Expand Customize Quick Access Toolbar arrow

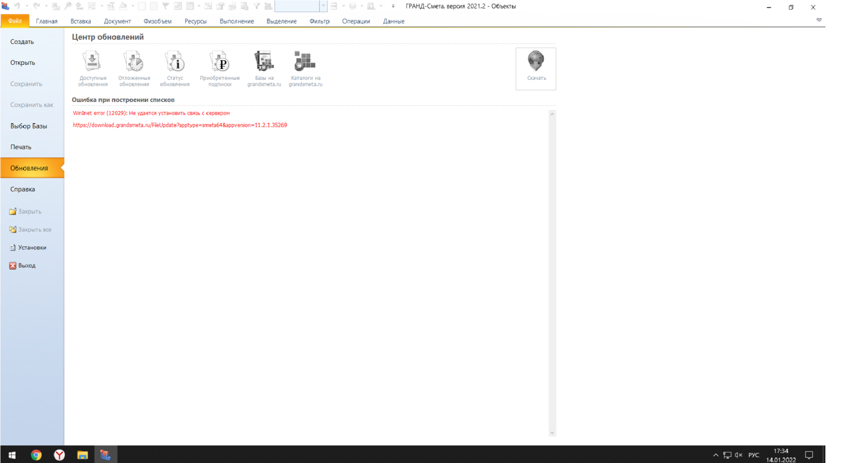pos(393,6)
